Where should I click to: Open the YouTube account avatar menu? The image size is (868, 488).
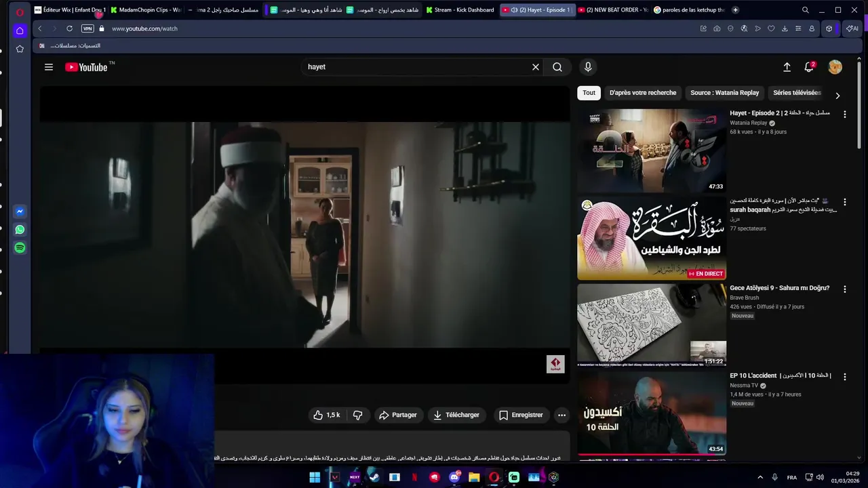coord(835,67)
